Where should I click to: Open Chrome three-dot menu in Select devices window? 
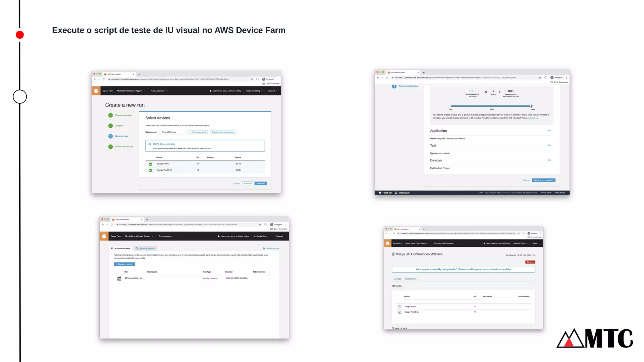pos(278,79)
